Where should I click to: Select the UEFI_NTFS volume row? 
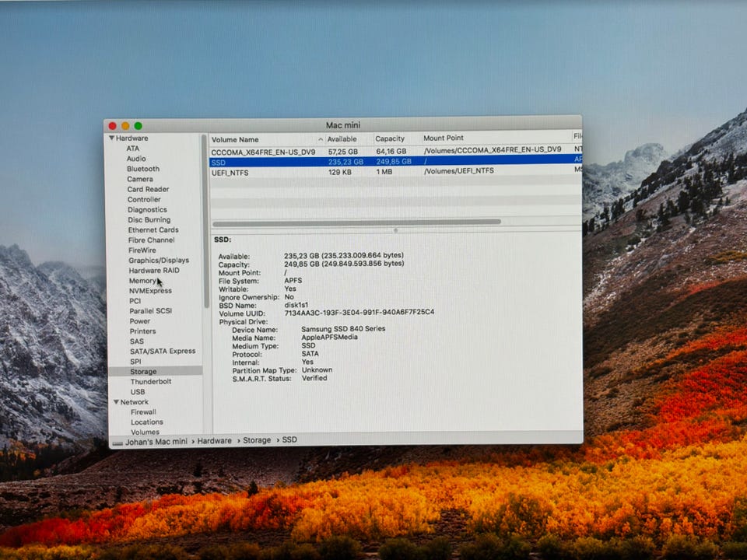[x=395, y=171]
